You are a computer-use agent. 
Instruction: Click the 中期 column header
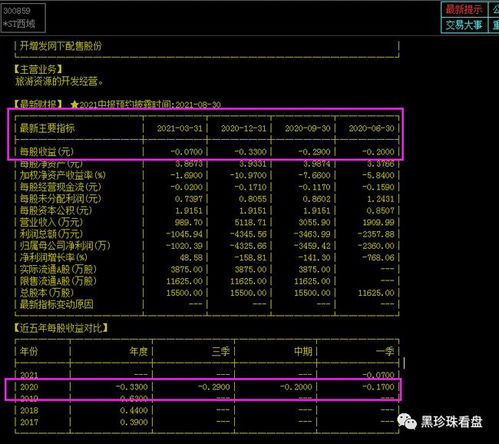[x=303, y=351]
